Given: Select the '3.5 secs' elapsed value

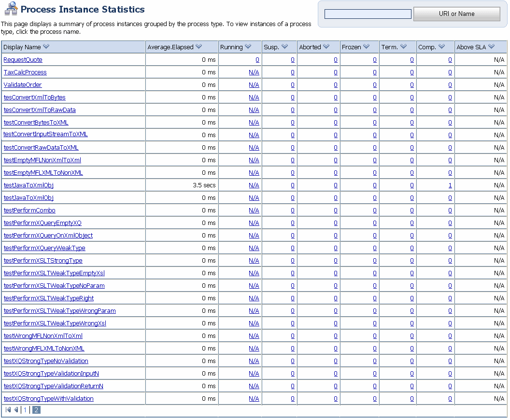Looking at the screenshot, I should (x=204, y=185).
